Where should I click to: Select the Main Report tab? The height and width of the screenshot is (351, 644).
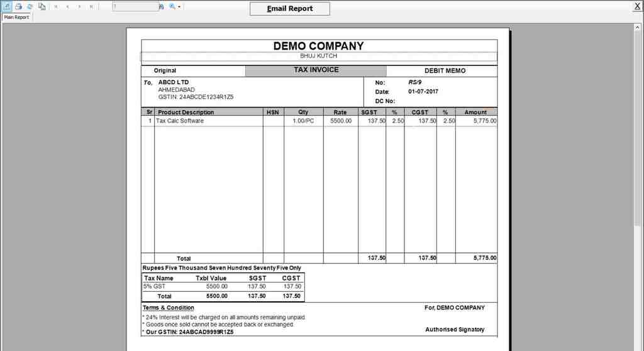coord(16,17)
